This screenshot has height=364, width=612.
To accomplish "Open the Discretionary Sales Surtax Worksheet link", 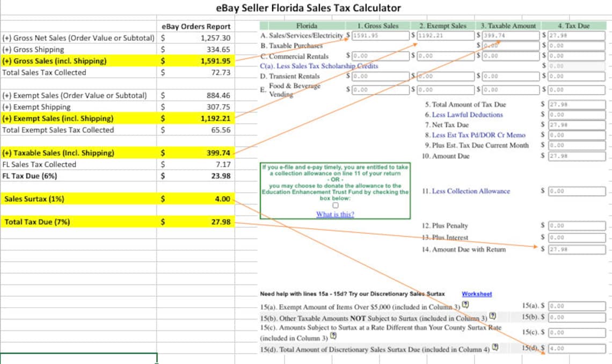I will (476, 293).
